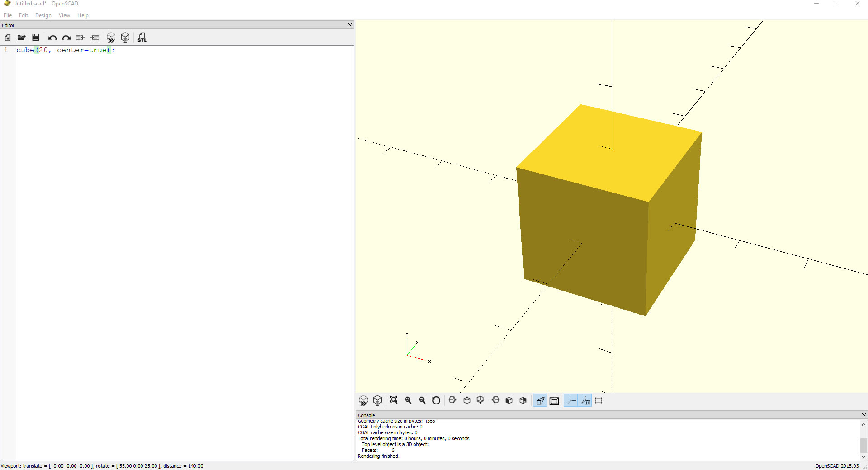Enable Orthogonal projection
The height and width of the screenshot is (470, 868).
point(554,400)
